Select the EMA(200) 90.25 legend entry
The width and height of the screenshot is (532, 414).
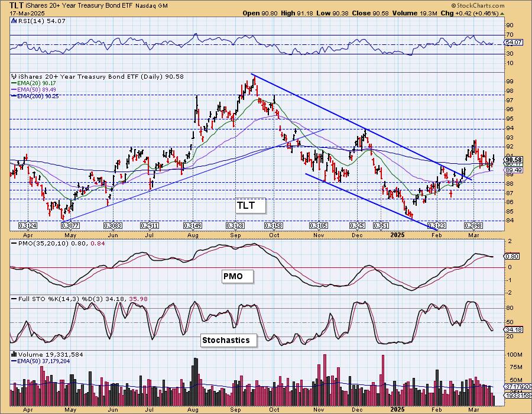35,96
